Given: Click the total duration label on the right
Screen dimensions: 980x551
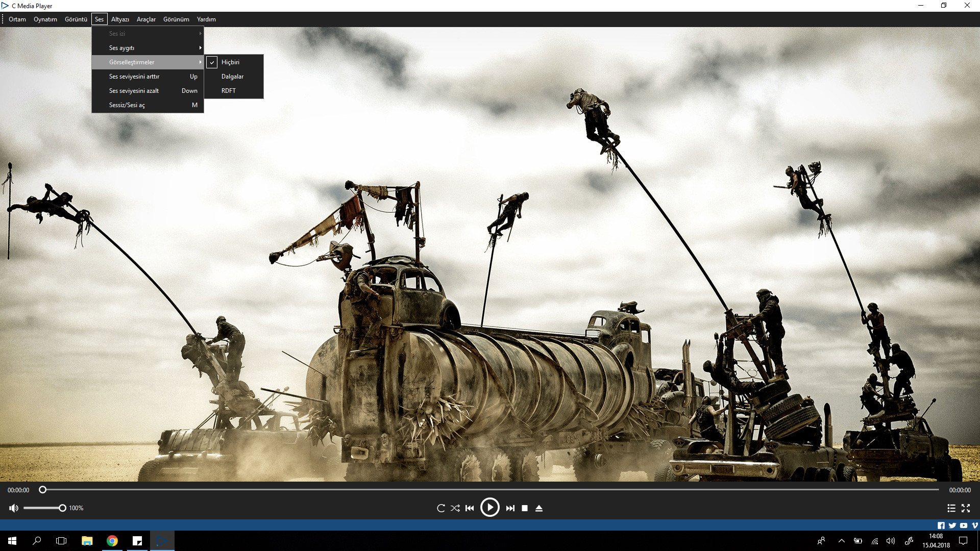Looking at the screenshot, I should [960, 490].
